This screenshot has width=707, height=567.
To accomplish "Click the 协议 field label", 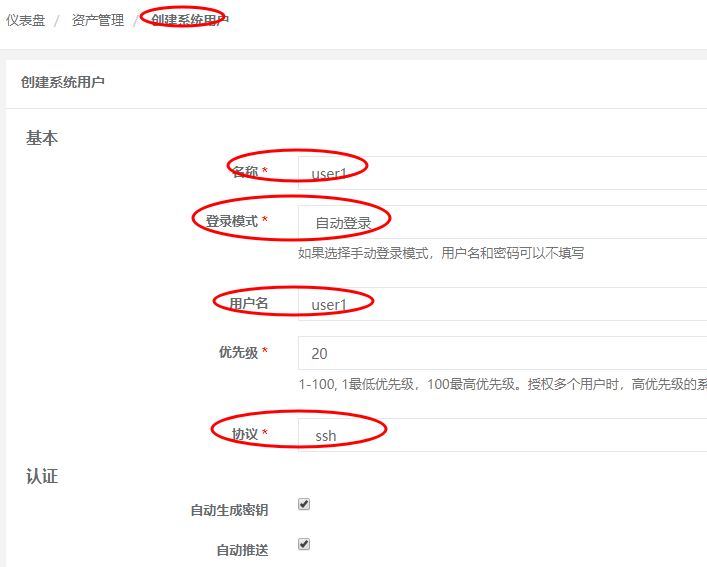I will [x=245, y=434].
